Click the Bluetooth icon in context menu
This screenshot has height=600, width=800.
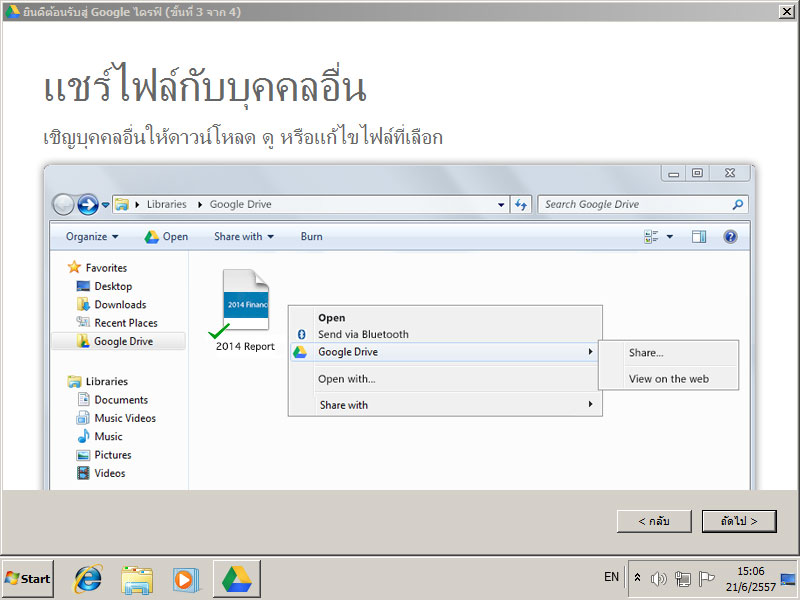point(302,334)
